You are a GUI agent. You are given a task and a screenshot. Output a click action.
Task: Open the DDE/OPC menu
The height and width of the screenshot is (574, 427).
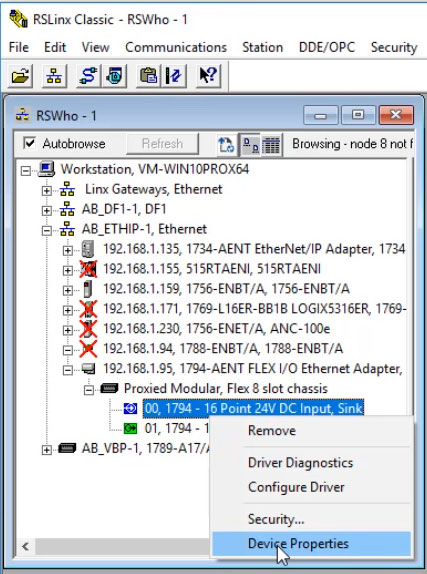coord(327,47)
